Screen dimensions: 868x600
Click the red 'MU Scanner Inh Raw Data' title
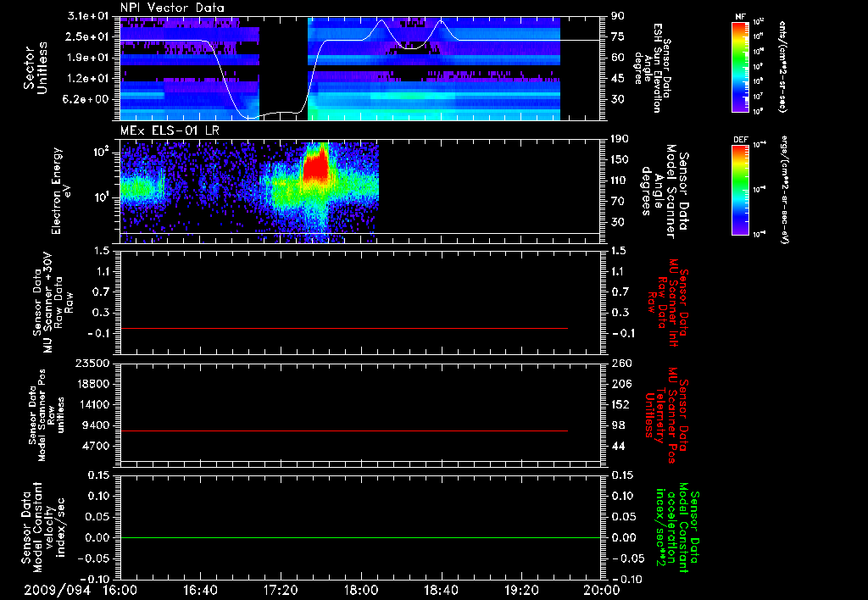(668, 303)
